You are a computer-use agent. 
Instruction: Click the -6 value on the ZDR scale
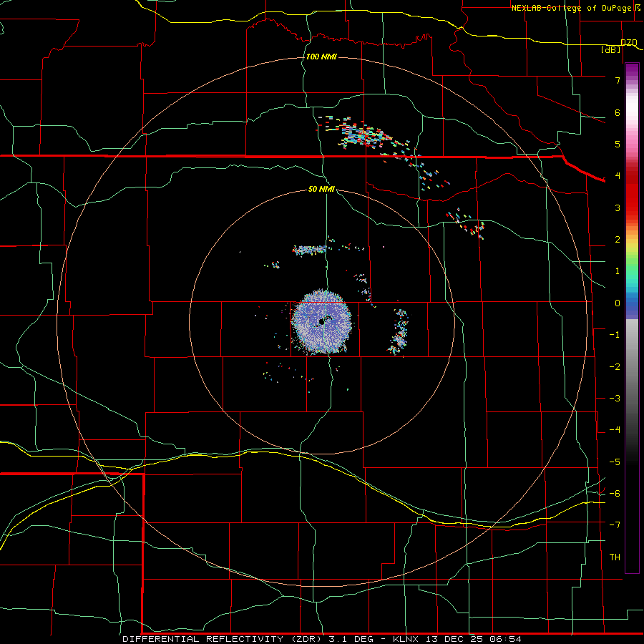[x=615, y=494]
